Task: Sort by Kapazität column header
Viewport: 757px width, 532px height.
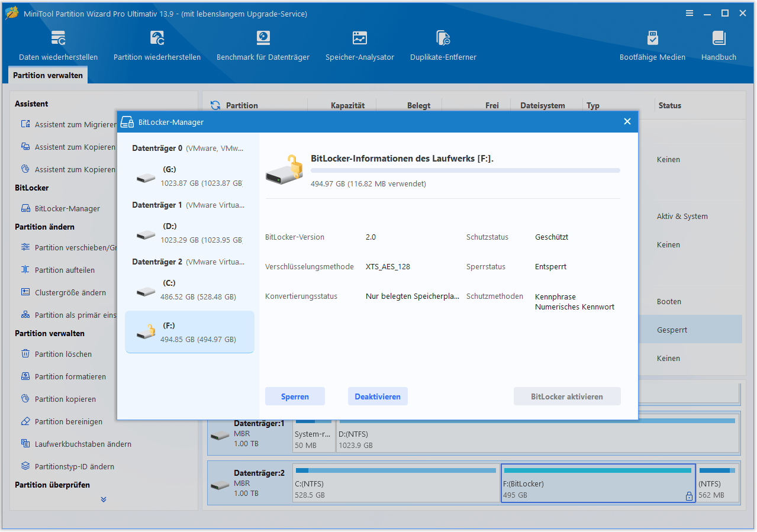Action: pyautogui.click(x=347, y=105)
